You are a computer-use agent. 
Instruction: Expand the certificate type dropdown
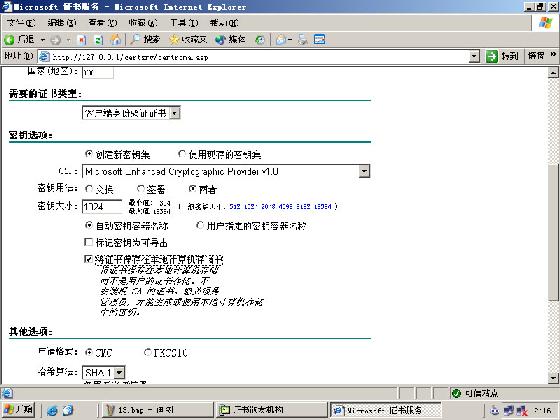click(x=174, y=113)
